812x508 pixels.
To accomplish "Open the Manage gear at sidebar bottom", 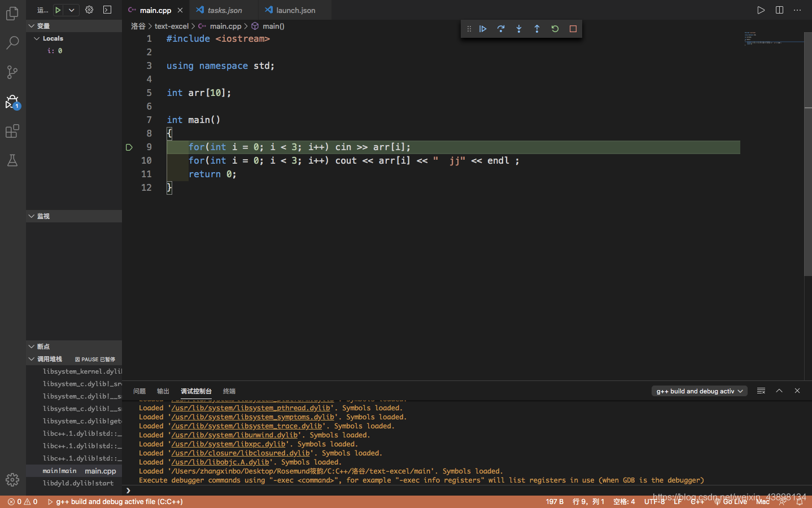I will coord(12,480).
